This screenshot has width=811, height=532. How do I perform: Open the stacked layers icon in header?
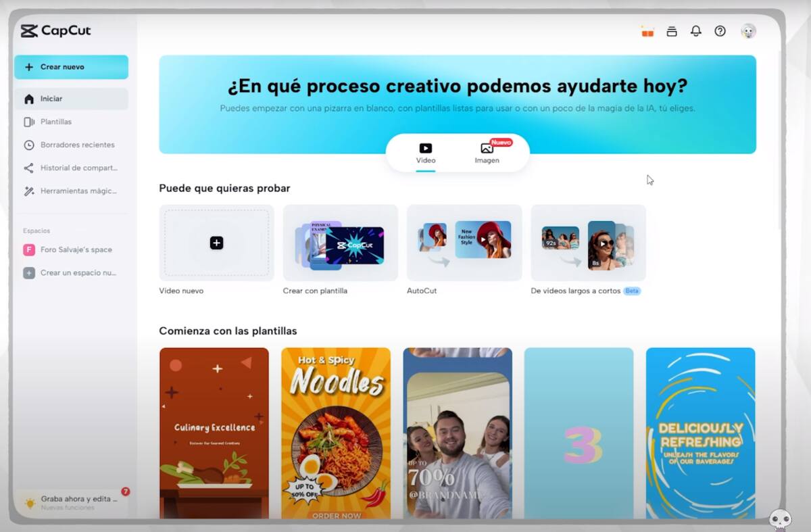(671, 31)
